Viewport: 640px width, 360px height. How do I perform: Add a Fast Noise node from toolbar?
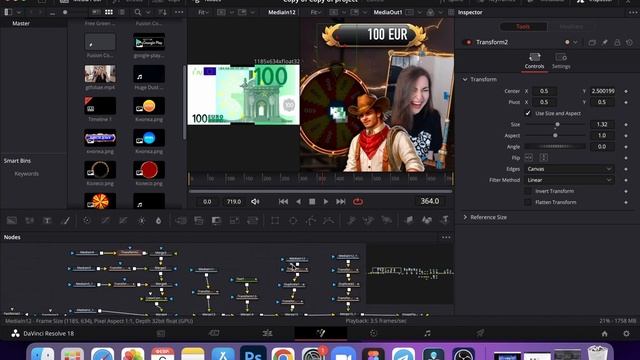29,220
